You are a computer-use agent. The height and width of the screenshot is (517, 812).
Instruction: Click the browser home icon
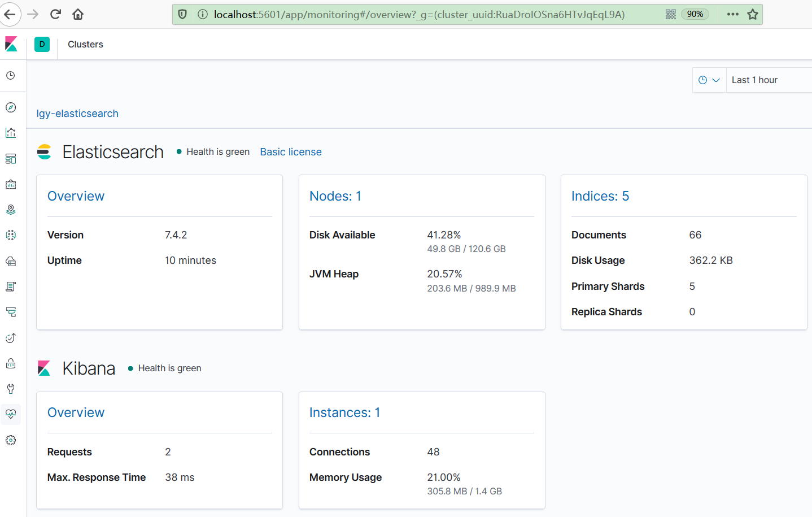click(x=78, y=14)
